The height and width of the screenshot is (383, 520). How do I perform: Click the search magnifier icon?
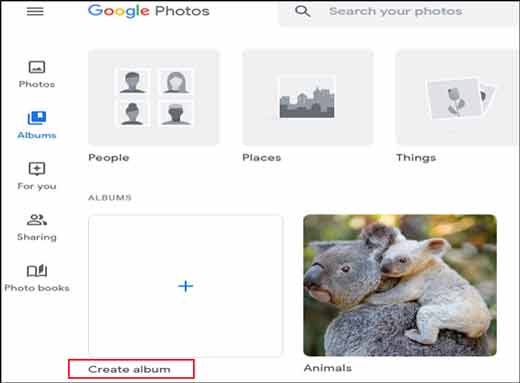pyautogui.click(x=302, y=11)
